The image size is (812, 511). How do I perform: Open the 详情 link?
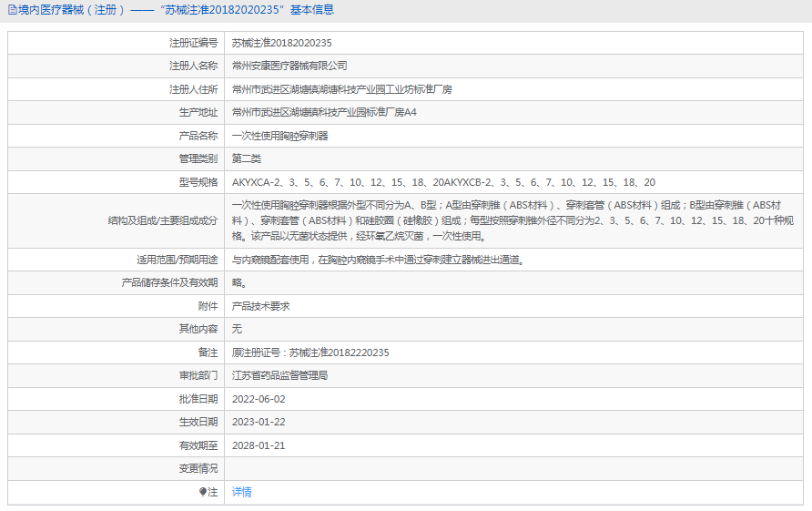point(241,492)
